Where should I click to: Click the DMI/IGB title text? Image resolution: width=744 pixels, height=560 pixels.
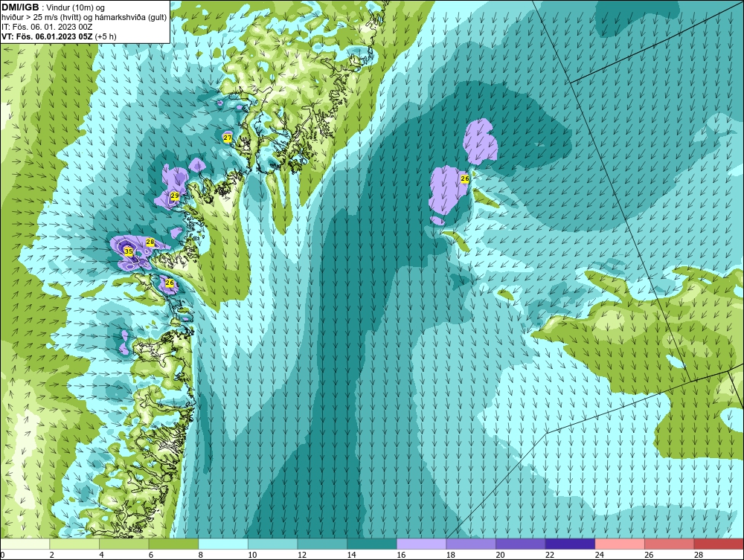[x=21, y=7]
